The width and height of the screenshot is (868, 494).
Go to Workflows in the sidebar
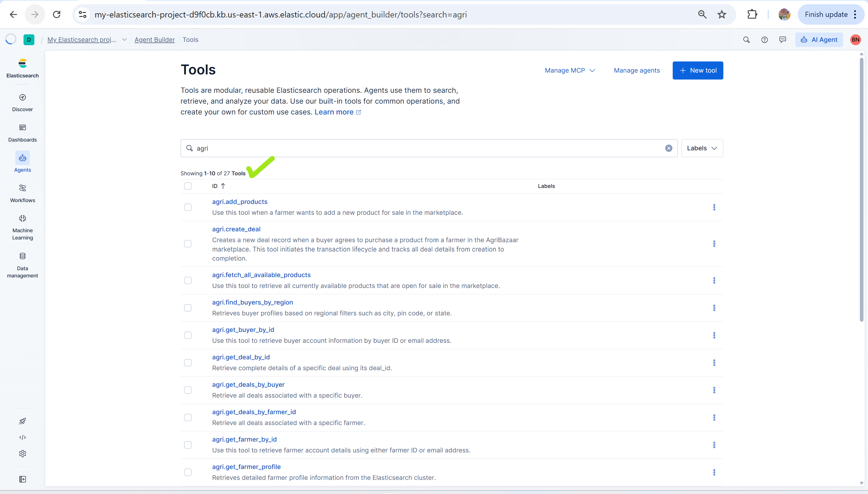22,193
